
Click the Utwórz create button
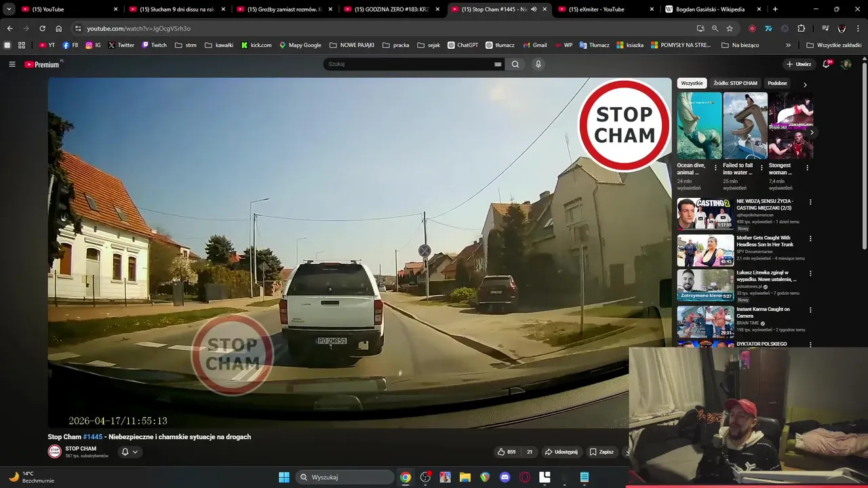pyautogui.click(x=799, y=64)
